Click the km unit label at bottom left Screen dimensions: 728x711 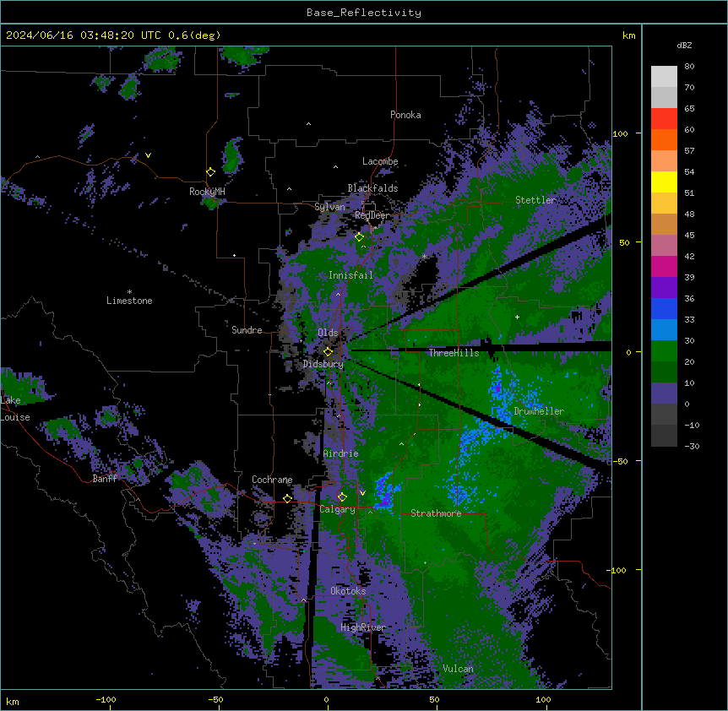click(x=13, y=701)
